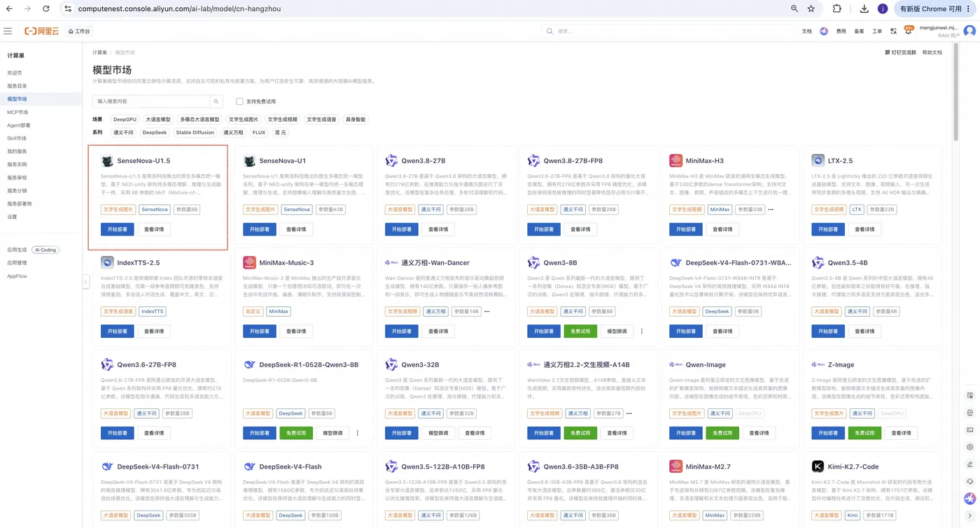The width and height of the screenshot is (980, 528).
Task: Open 服务目录 in the sidebar
Action: pyautogui.click(x=17, y=86)
